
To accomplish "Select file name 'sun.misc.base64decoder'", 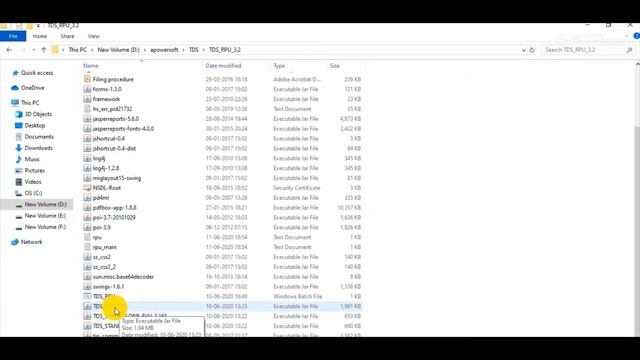I will point(123,277).
